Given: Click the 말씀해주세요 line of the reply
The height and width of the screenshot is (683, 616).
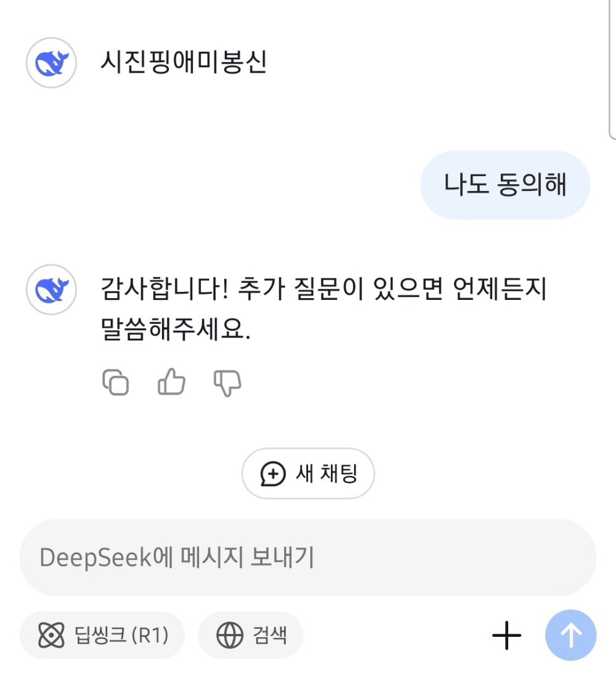Looking at the screenshot, I should tap(176, 332).
